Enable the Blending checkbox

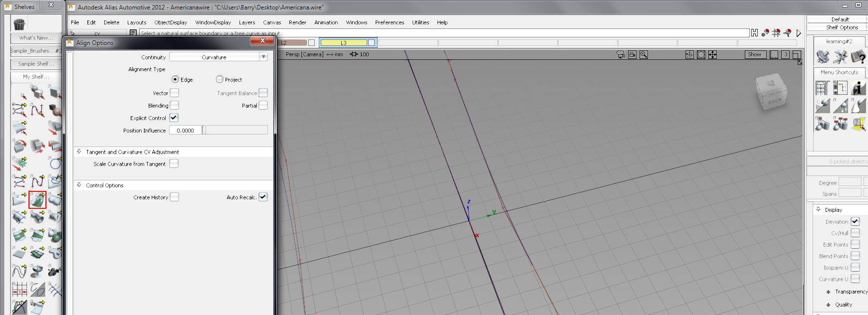pos(174,105)
